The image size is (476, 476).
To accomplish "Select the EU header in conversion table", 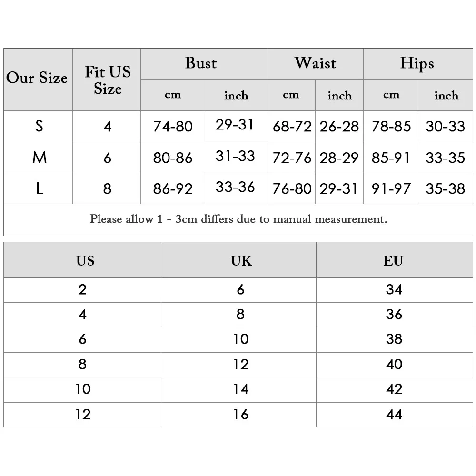I will click(394, 261).
